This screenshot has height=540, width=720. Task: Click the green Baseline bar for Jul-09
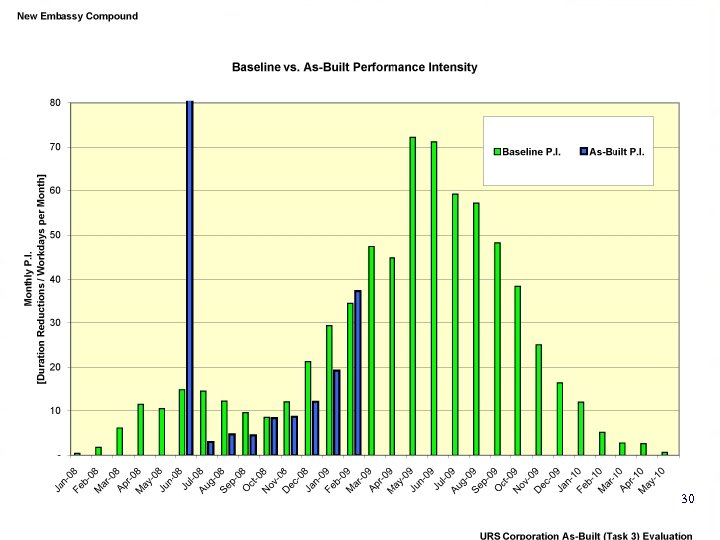click(455, 325)
